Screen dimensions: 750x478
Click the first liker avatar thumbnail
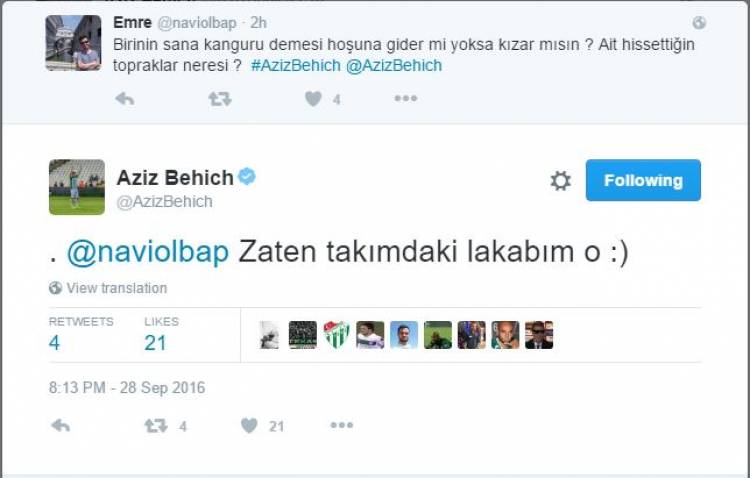[x=269, y=335]
